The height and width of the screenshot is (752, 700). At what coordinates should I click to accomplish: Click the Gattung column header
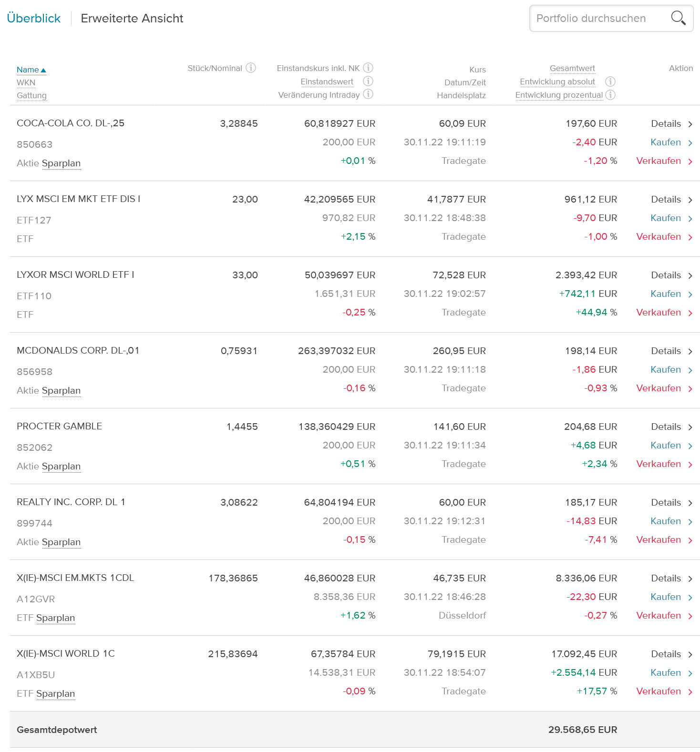tap(31, 95)
